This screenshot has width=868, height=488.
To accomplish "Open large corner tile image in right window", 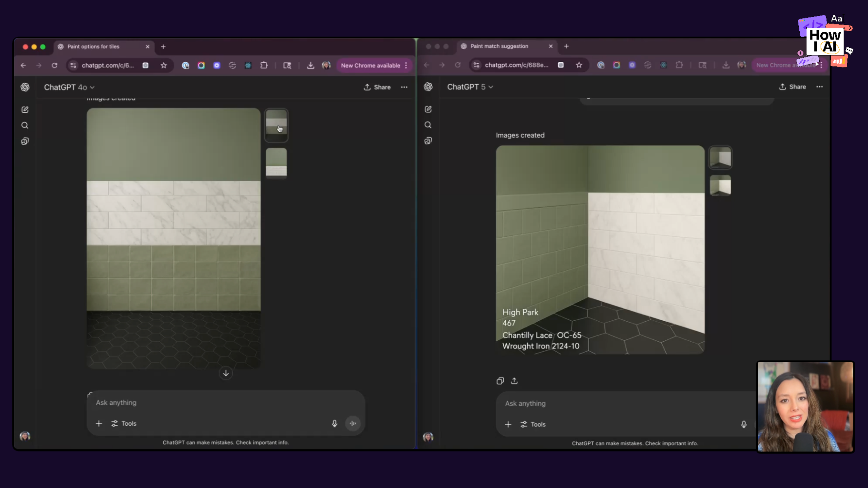I will 600,249.
